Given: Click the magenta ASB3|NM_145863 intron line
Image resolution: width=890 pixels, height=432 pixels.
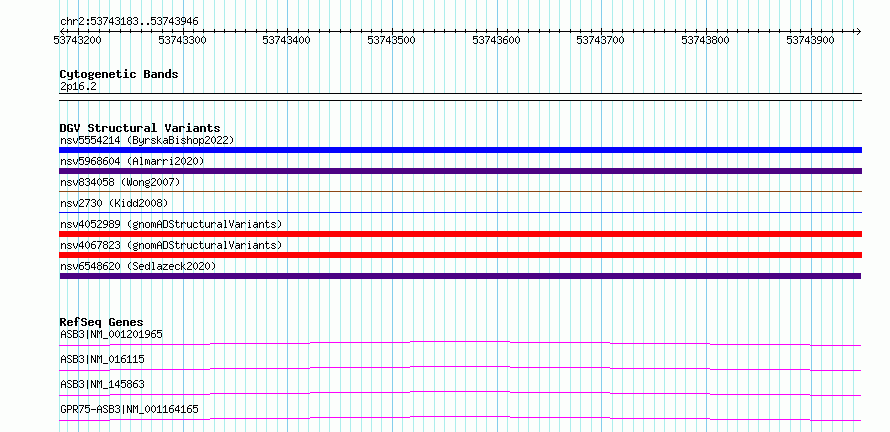Looking at the screenshot, I should point(460,393).
